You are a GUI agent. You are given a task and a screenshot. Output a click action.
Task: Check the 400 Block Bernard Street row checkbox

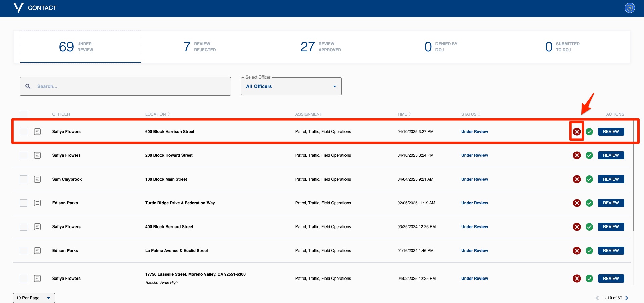[24, 227]
